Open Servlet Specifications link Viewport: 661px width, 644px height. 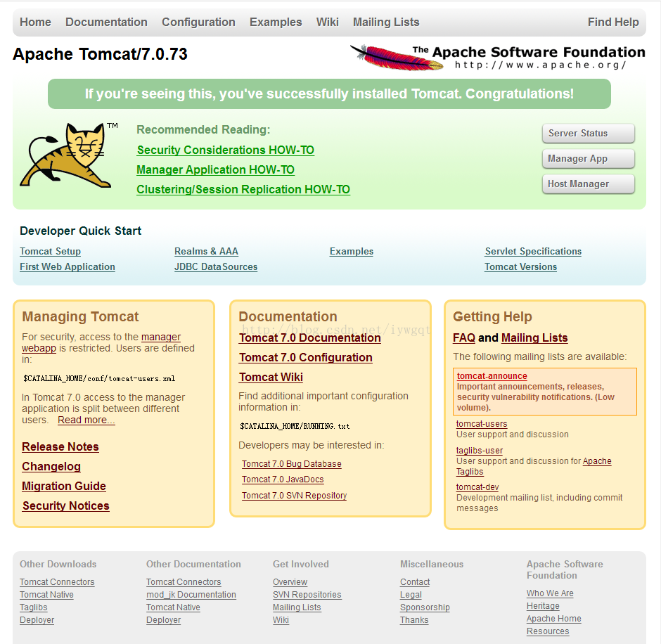533,251
